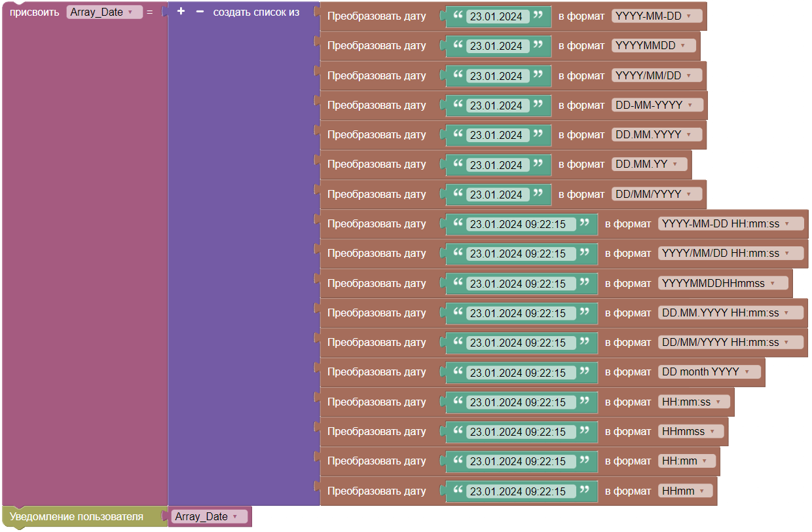This screenshot has width=812, height=532.
Task: Open the YYYYMMDDHHmmss format dropdown
Action: [724, 283]
